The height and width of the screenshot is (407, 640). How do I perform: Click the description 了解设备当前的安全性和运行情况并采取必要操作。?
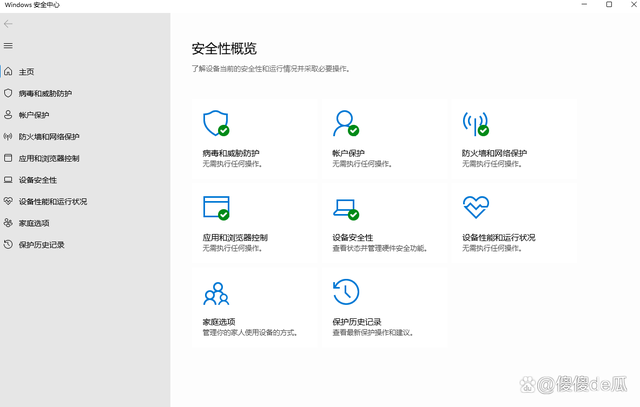click(x=271, y=69)
